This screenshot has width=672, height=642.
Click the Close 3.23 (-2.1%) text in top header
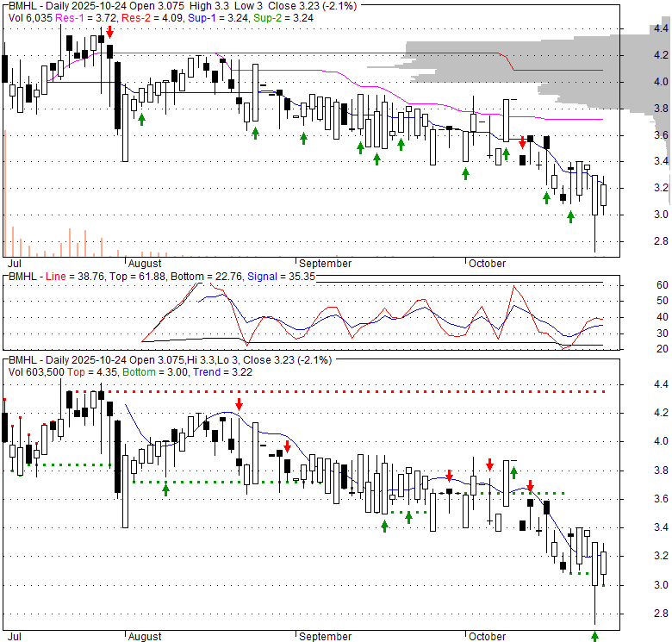pyautogui.click(x=313, y=6)
